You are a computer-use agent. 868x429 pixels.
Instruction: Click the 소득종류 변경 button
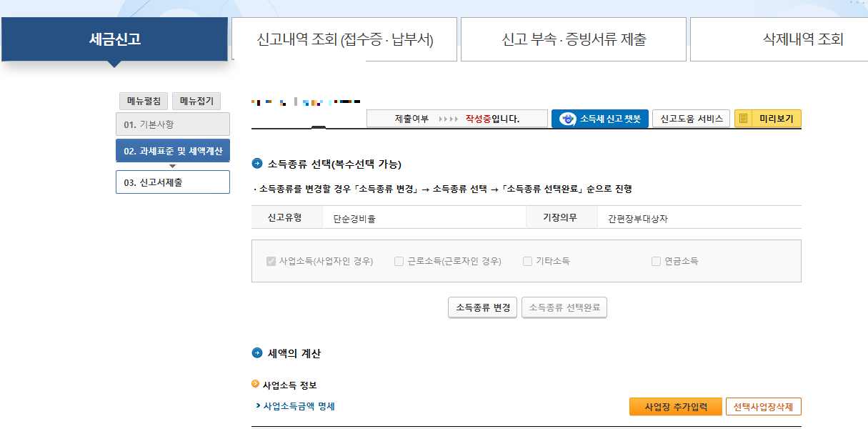[x=482, y=307]
